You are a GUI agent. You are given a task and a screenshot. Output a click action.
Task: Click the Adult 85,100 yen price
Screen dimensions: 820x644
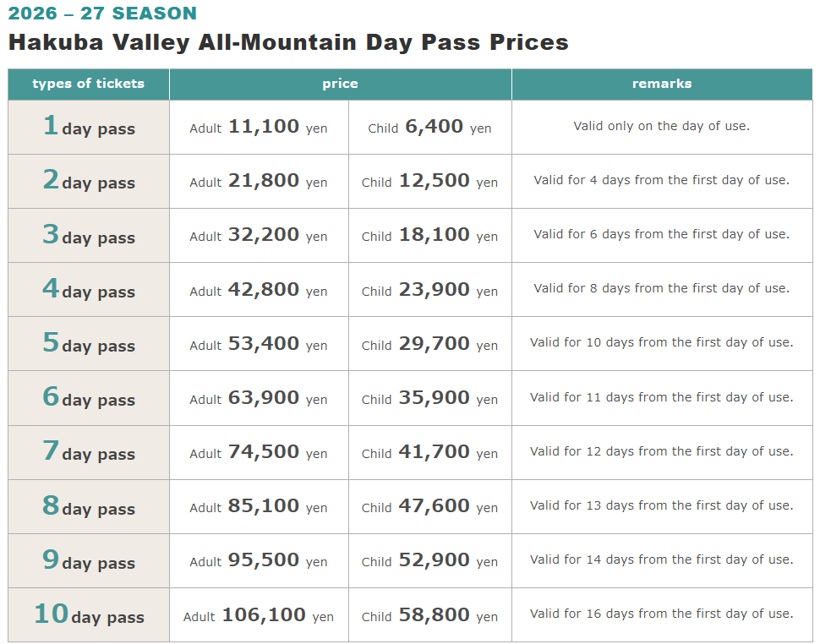[259, 506]
